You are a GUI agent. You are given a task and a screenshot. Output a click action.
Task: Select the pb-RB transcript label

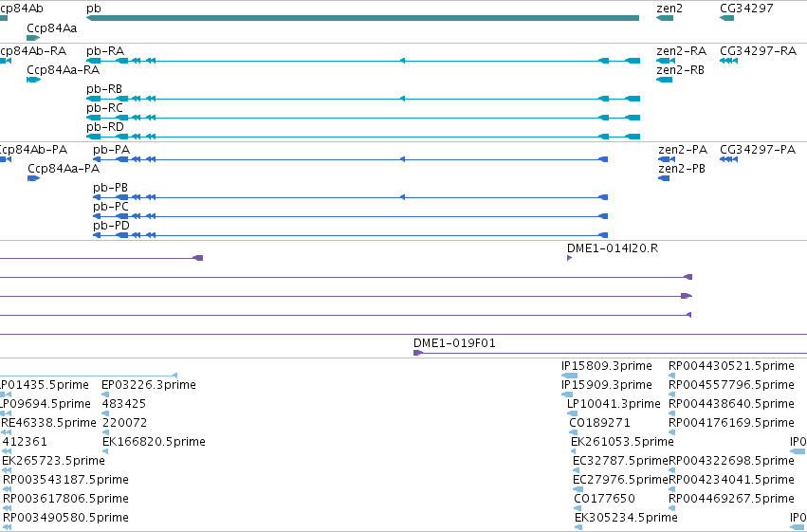click(104, 89)
